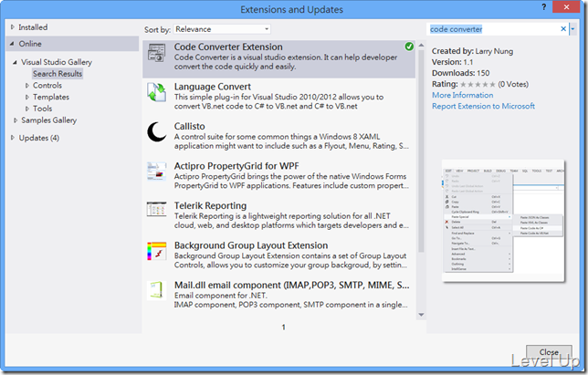588x375 pixels.
Task: Click the Code Converter Extension icon
Action: click(156, 53)
